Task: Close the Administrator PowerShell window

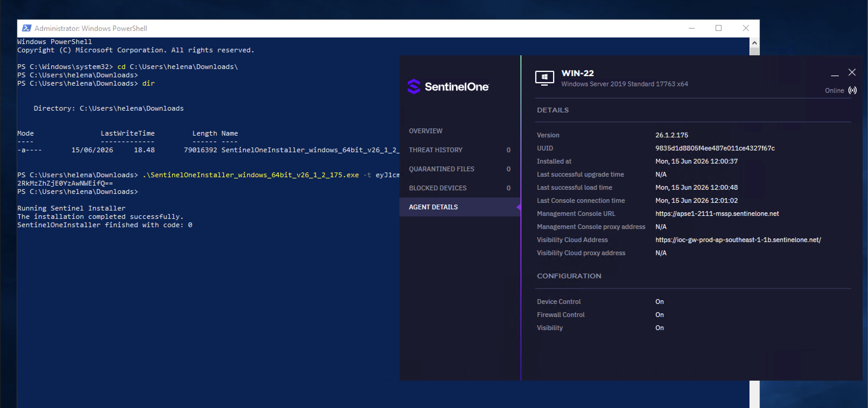Action: pos(745,28)
